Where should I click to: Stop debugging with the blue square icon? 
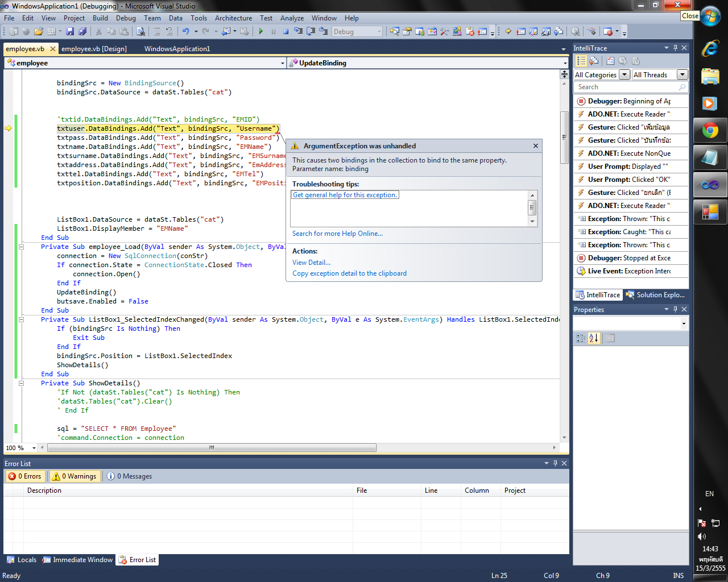click(286, 32)
